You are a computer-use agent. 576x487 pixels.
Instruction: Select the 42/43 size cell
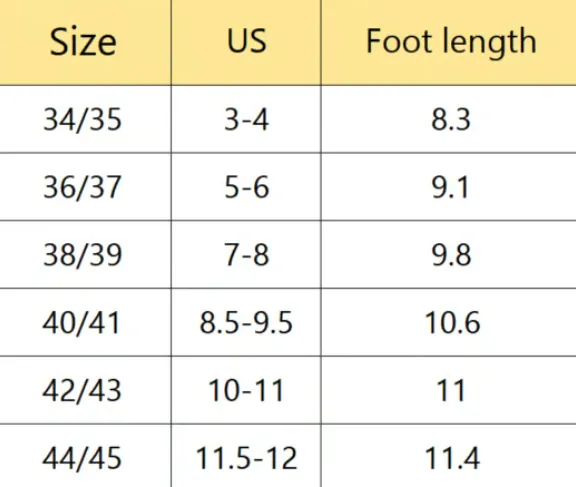tap(85, 390)
